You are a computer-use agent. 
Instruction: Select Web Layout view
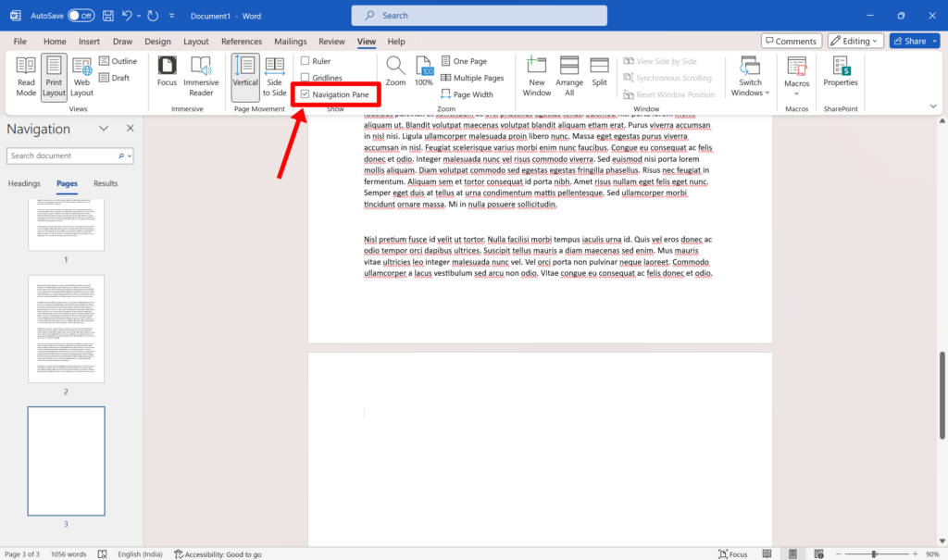(x=81, y=76)
